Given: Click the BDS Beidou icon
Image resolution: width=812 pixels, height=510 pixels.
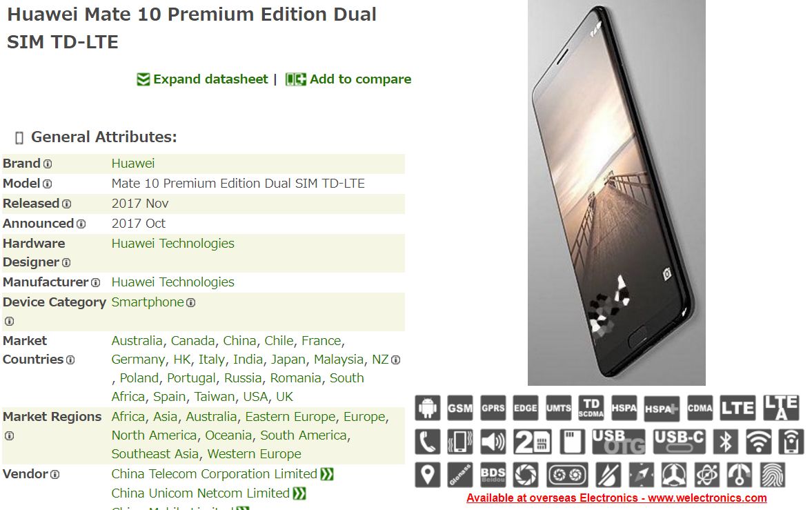Looking at the screenshot, I should click(493, 475).
